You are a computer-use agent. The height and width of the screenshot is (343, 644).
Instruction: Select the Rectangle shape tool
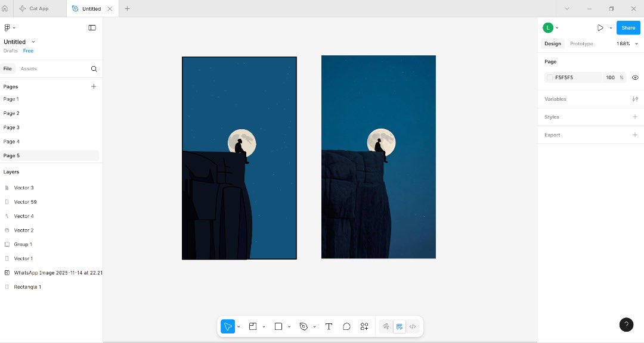click(x=278, y=326)
